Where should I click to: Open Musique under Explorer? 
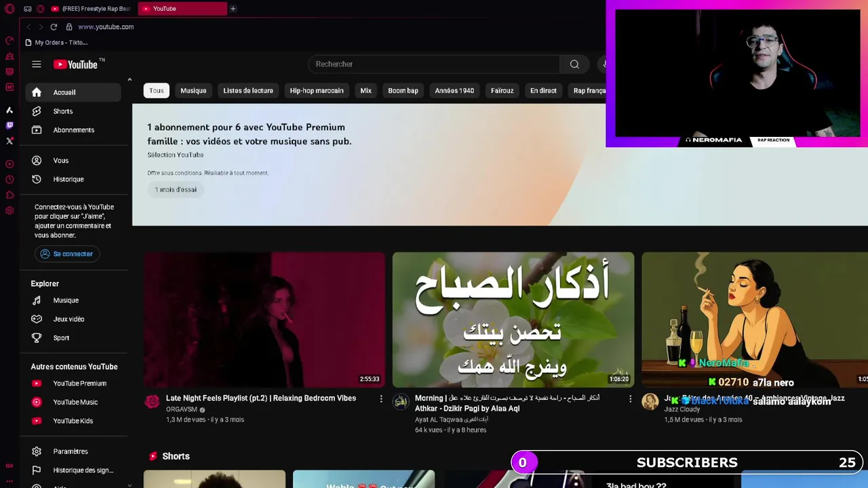click(x=73, y=300)
